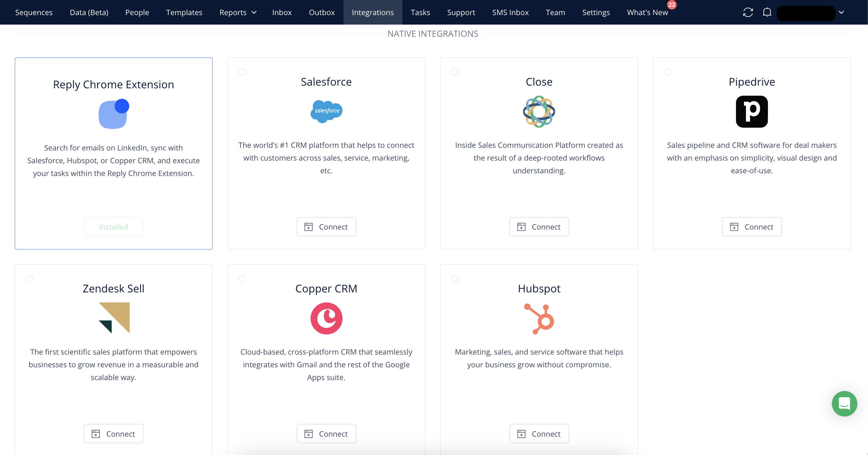The height and width of the screenshot is (455, 868).
Task: Click the NATIVE INTEGRATIONS heading
Action: [433, 34]
